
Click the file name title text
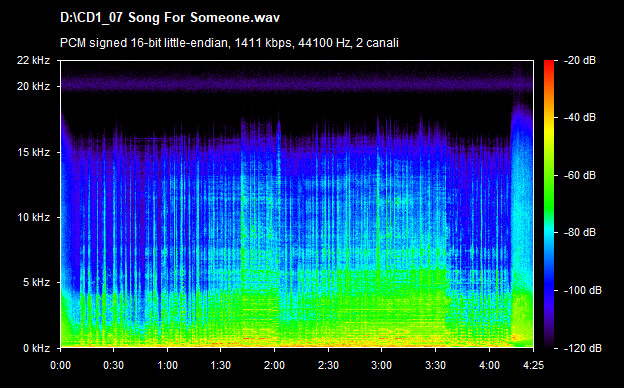point(170,18)
